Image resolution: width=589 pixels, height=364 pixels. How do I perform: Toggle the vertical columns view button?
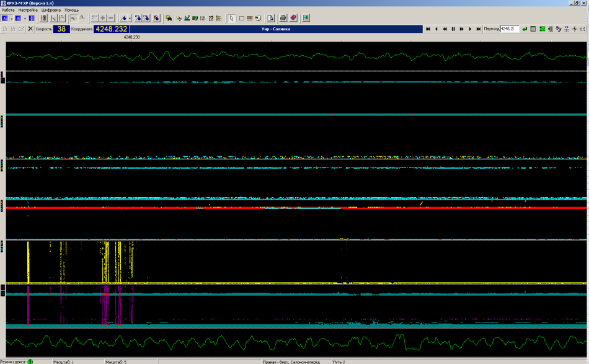coord(533,29)
